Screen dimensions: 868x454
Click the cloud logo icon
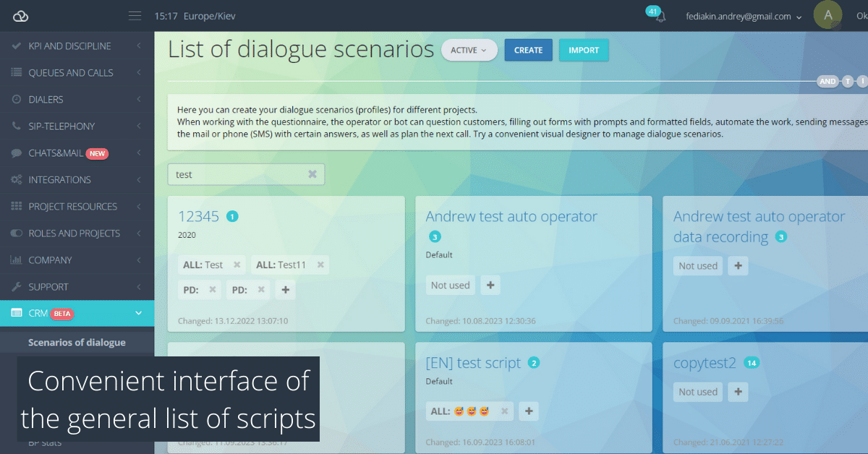tap(20, 16)
